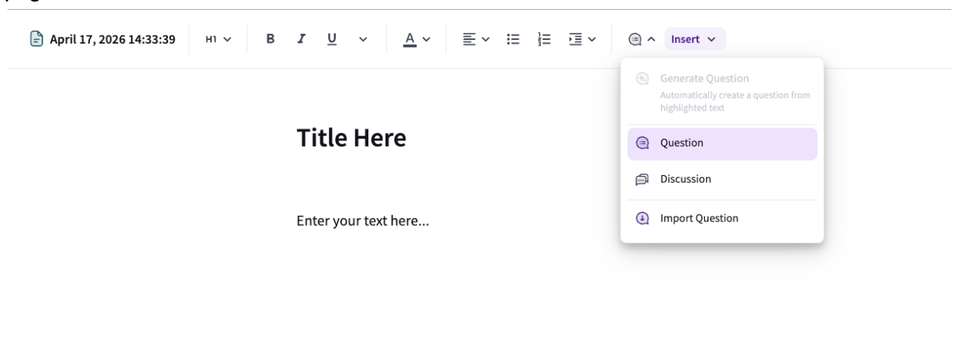Toggle italic formatting
This screenshot has width=980, height=358.
[x=301, y=39]
